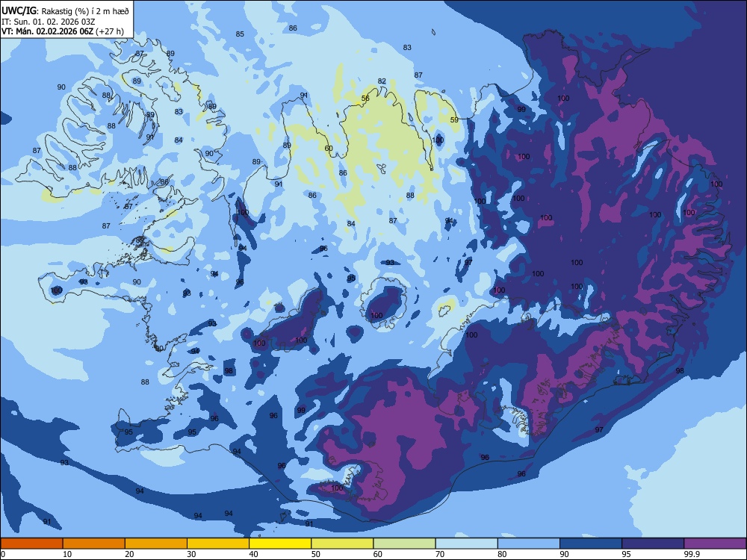
Task: Select the legend tick label 70
Action: 440,554
